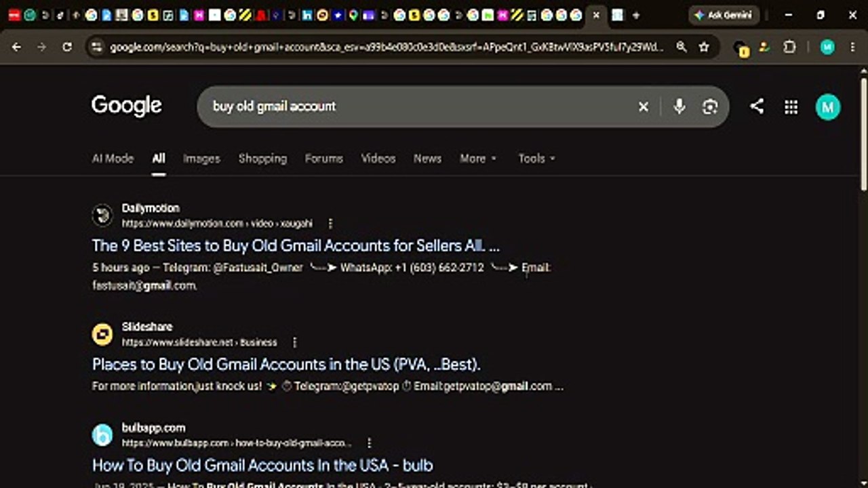Click the 'bulbapp.com' site name text
This screenshot has height=488, width=868.
click(153, 428)
